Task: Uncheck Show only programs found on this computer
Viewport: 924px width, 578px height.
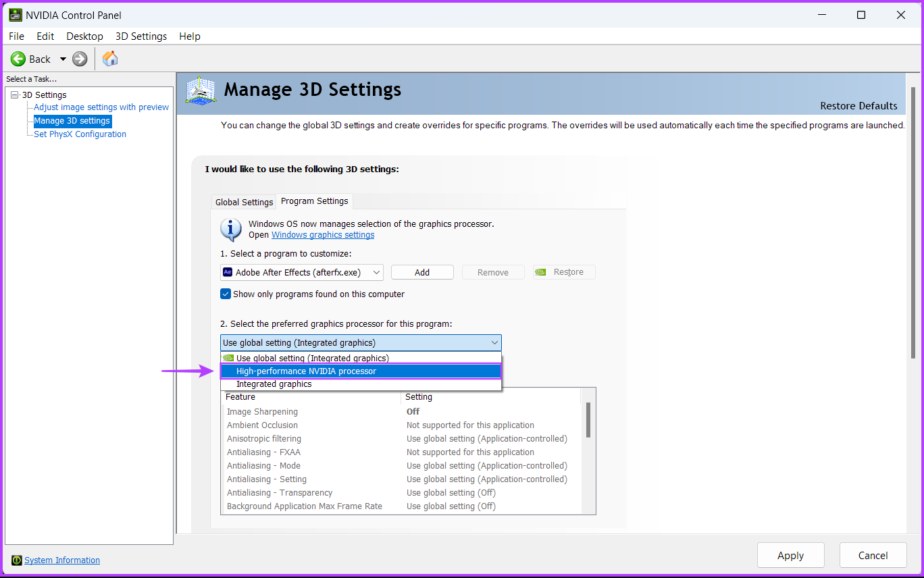Action: (x=226, y=294)
